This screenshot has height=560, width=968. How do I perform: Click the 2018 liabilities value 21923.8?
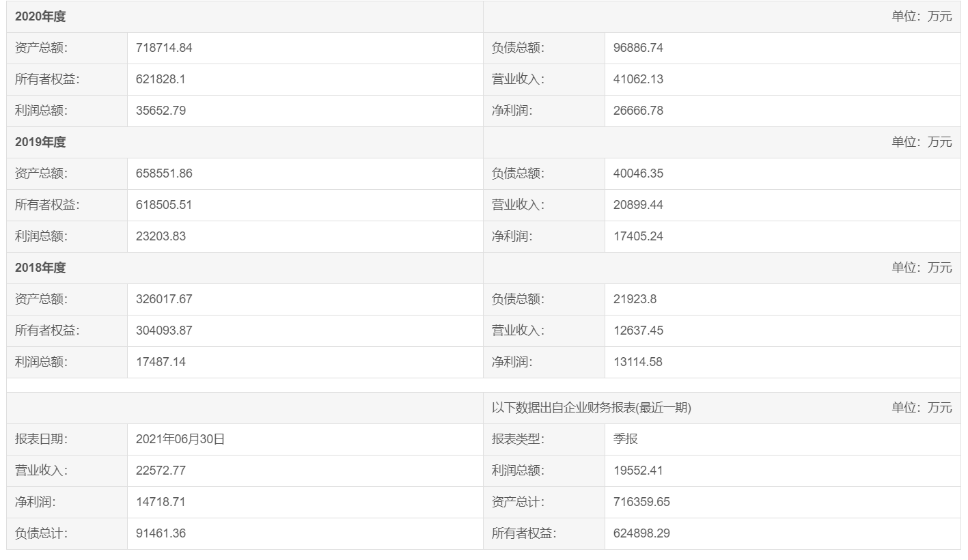(635, 300)
